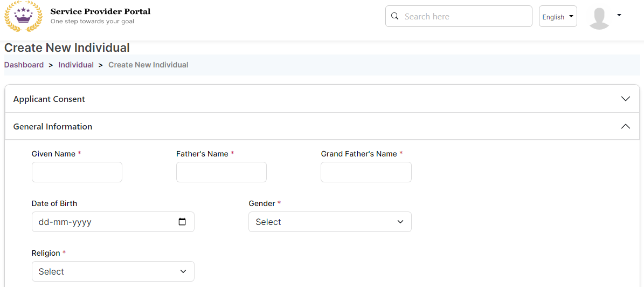Click the Service Provider Portal title text
644x287 pixels.
(100, 11)
